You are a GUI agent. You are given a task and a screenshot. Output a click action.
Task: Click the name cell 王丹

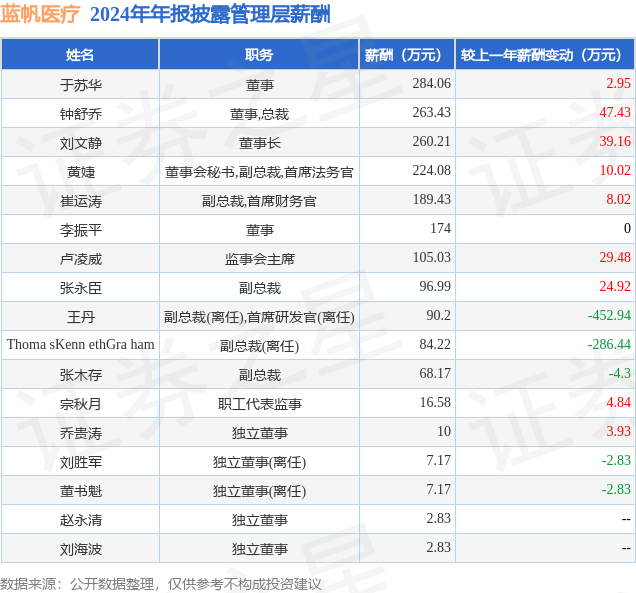[x=81, y=317]
